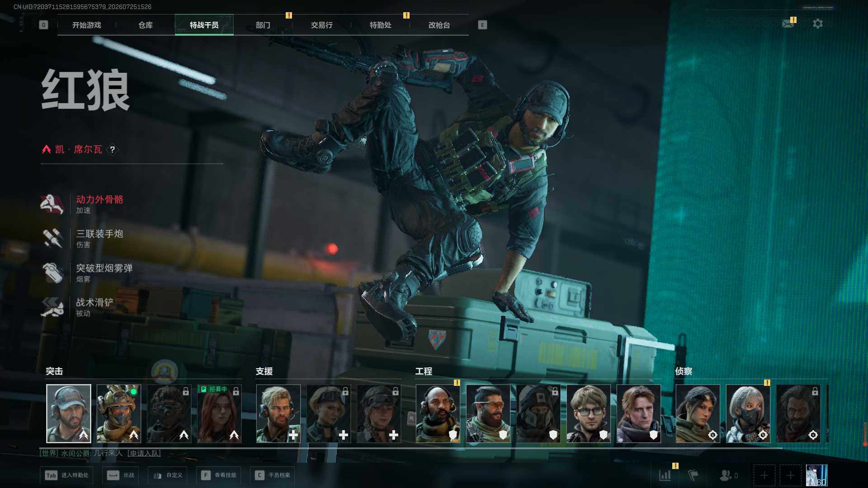The width and height of the screenshot is (868, 488).
Task: Select the 战术滑铲 passive skill icon
Action: coord(52,307)
